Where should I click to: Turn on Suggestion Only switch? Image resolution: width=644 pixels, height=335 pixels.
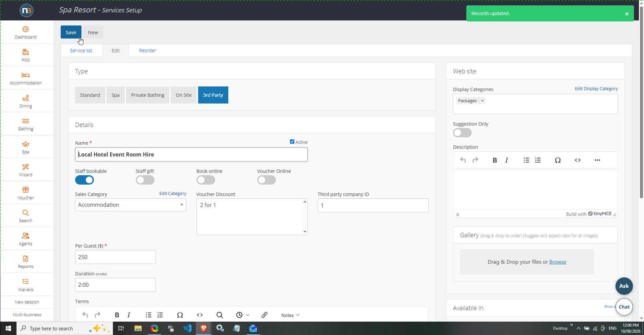pyautogui.click(x=462, y=133)
